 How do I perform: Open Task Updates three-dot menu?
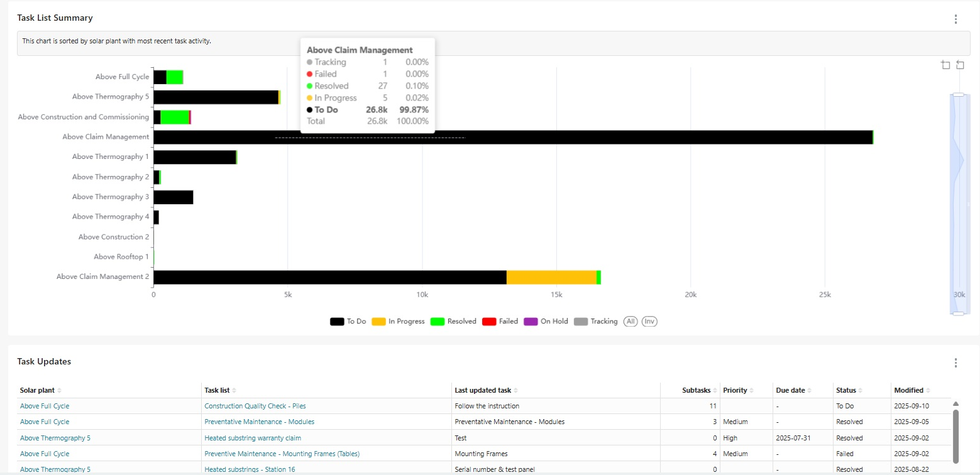coord(955,363)
